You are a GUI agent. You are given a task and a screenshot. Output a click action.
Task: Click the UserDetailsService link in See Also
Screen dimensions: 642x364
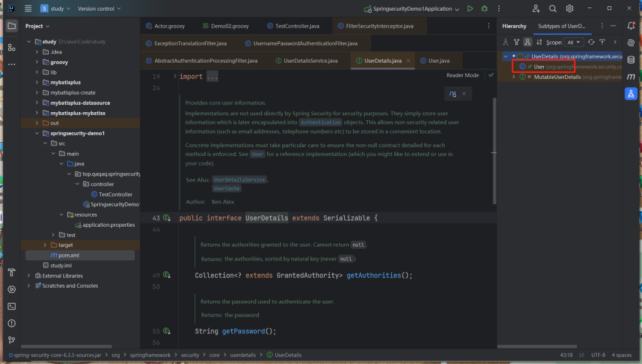239,180
